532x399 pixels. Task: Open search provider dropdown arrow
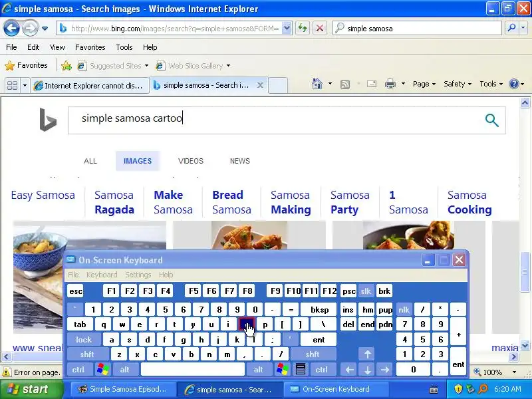(x=523, y=28)
